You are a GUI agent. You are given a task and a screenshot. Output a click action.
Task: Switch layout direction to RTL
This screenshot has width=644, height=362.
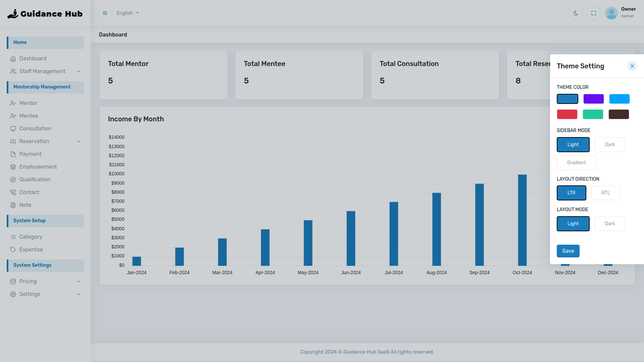[x=606, y=193]
